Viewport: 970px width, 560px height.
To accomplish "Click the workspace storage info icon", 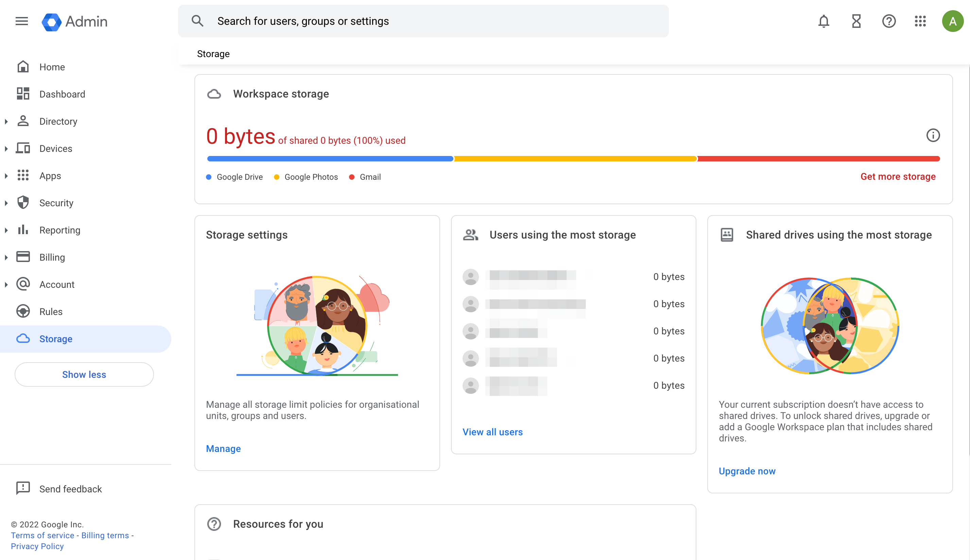I will point(933,135).
